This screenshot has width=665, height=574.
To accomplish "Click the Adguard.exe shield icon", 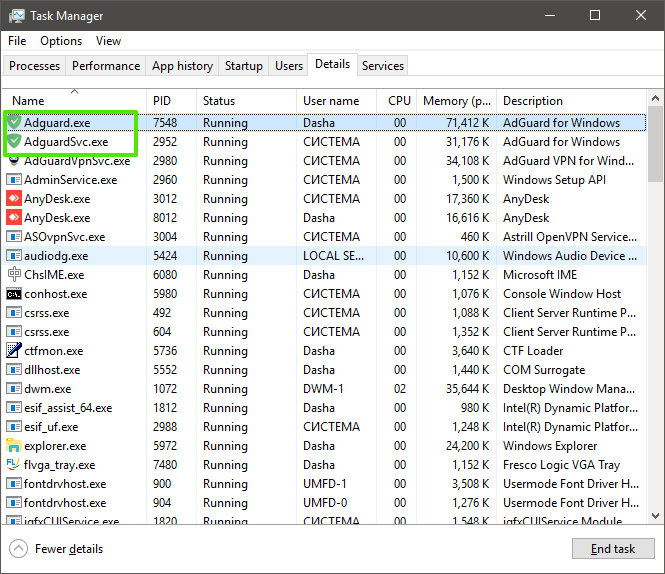I will point(14,123).
